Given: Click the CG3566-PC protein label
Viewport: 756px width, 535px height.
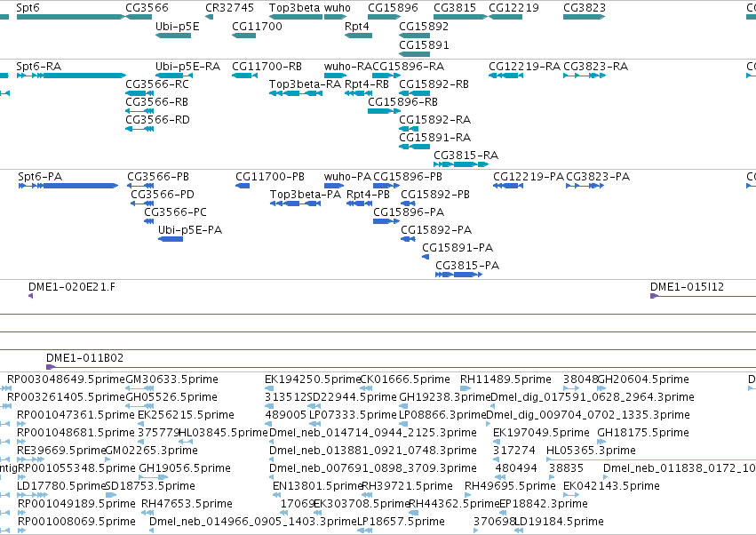Looking at the screenshot, I should click(176, 212).
